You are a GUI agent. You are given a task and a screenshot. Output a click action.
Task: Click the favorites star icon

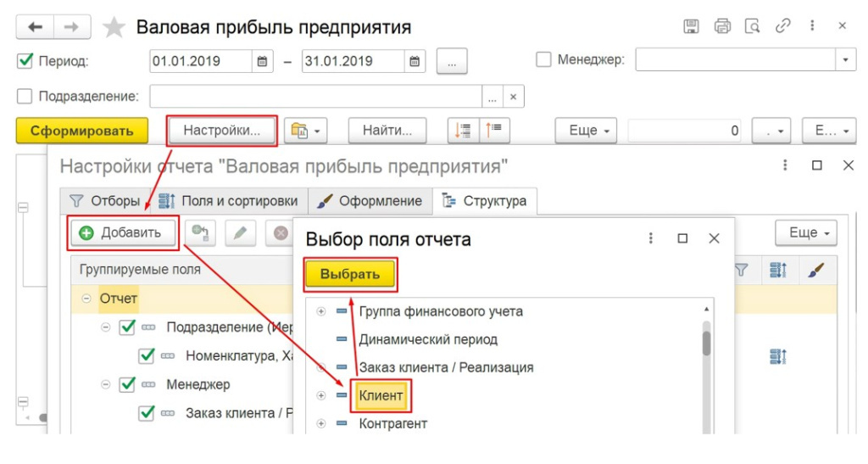pos(113,28)
